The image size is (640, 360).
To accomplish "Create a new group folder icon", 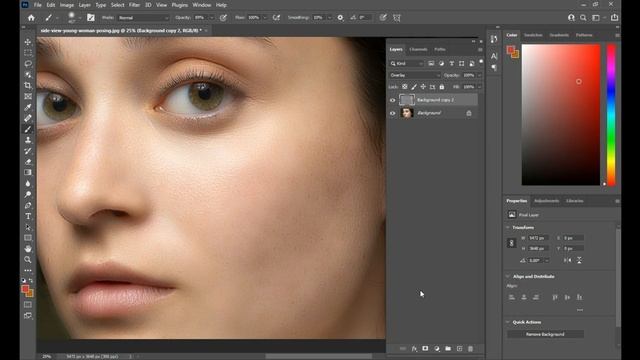I will pos(448,349).
